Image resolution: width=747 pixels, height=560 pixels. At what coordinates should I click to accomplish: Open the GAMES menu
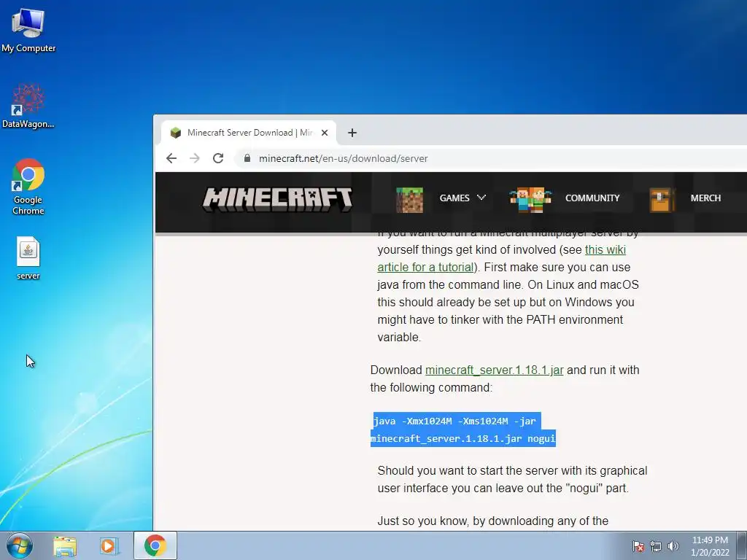[x=454, y=198]
